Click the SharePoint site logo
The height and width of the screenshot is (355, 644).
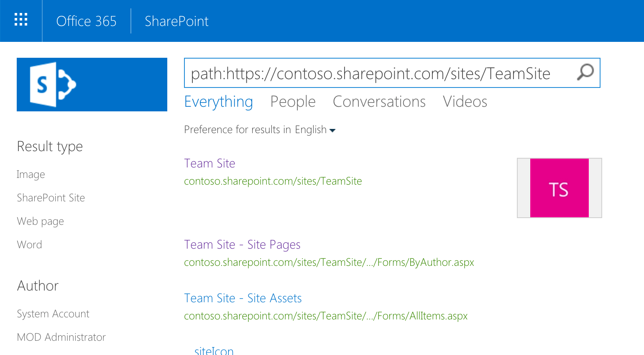[92, 85]
